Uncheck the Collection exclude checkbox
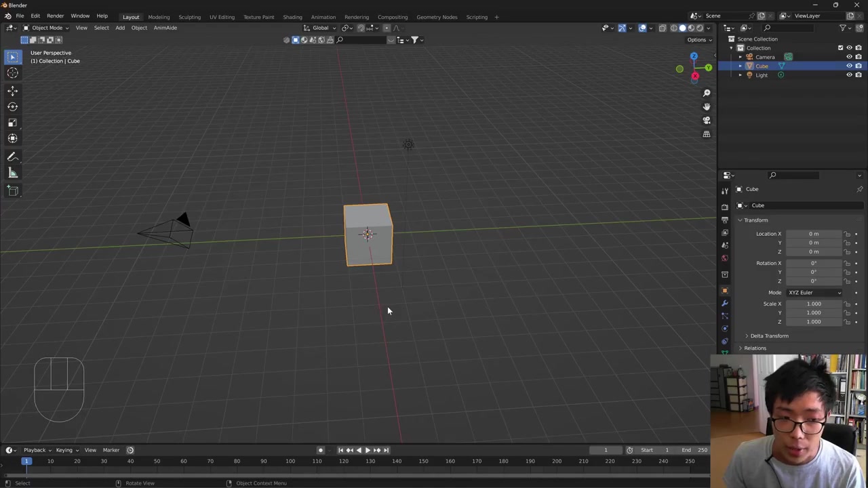The height and width of the screenshot is (488, 868). point(840,48)
